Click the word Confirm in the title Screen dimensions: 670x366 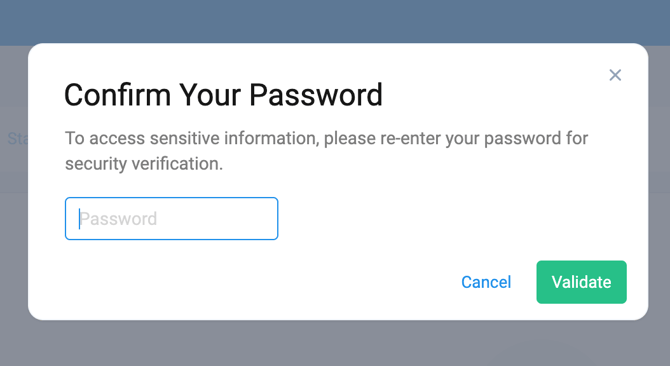(117, 95)
